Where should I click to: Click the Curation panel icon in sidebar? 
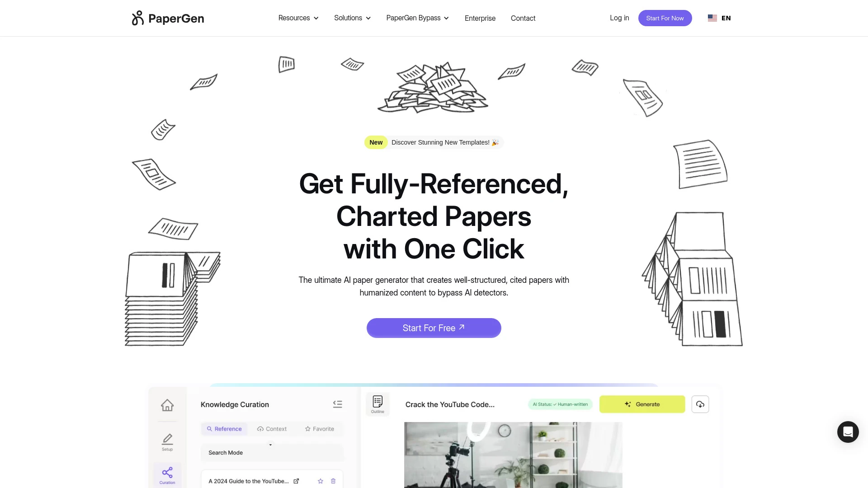[x=167, y=474]
